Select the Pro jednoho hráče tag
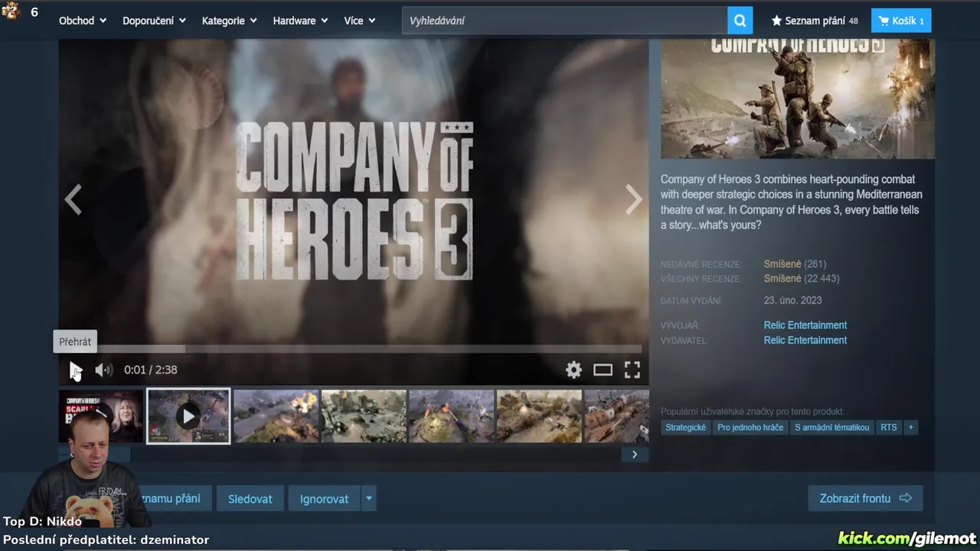The image size is (980, 551). pos(750,428)
